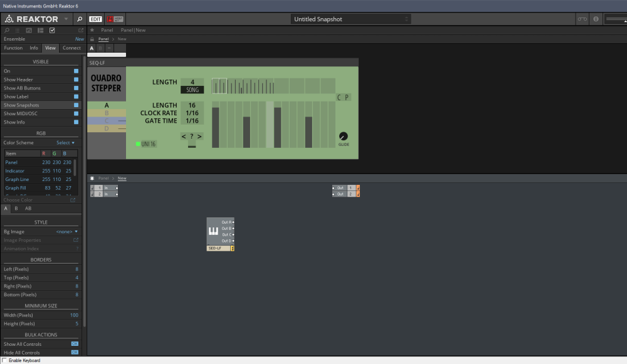
Task: Click the structure layout icon in side pane
Action: [40, 30]
